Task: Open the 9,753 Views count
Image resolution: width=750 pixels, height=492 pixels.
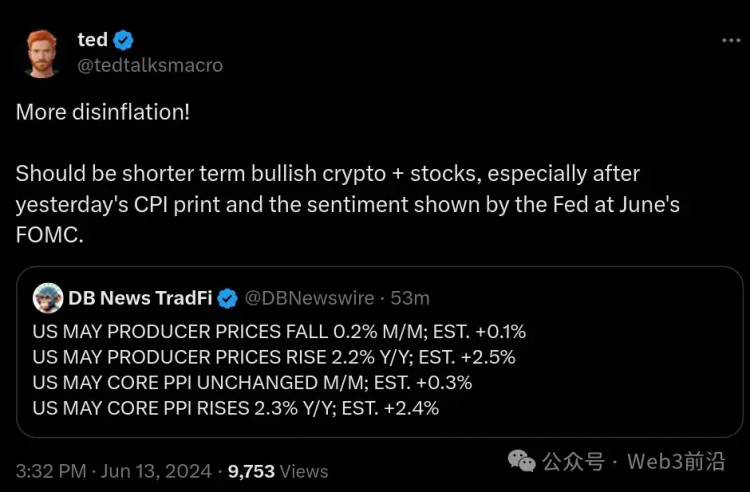Action: coord(278,471)
